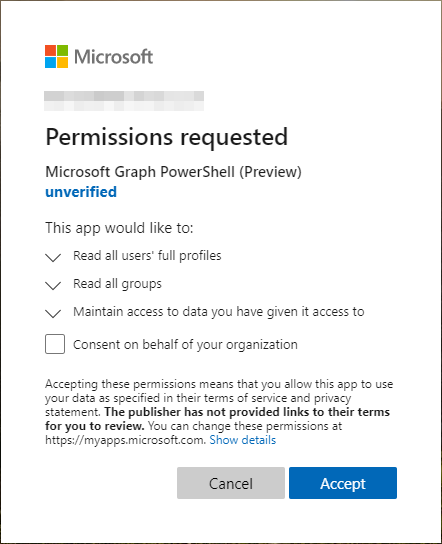Click the 'Permissions requested' heading
The height and width of the screenshot is (544, 442).
point(167,137)
